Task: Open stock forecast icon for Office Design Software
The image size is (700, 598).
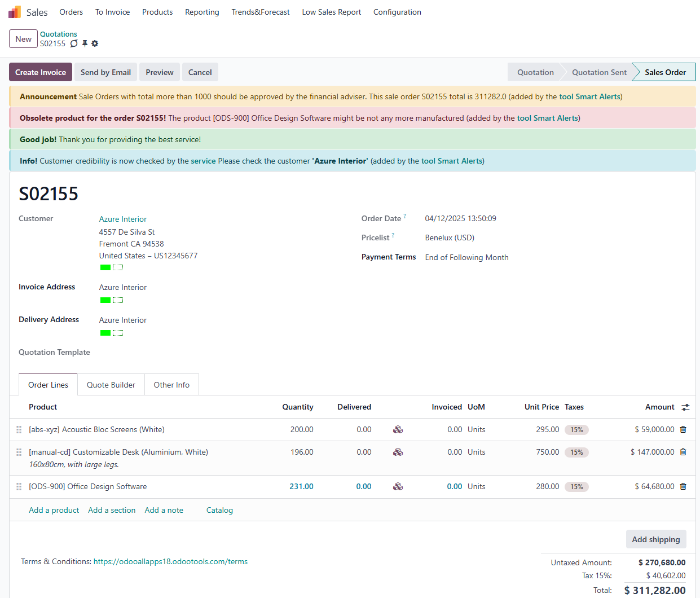Action: tap(398, 487)
